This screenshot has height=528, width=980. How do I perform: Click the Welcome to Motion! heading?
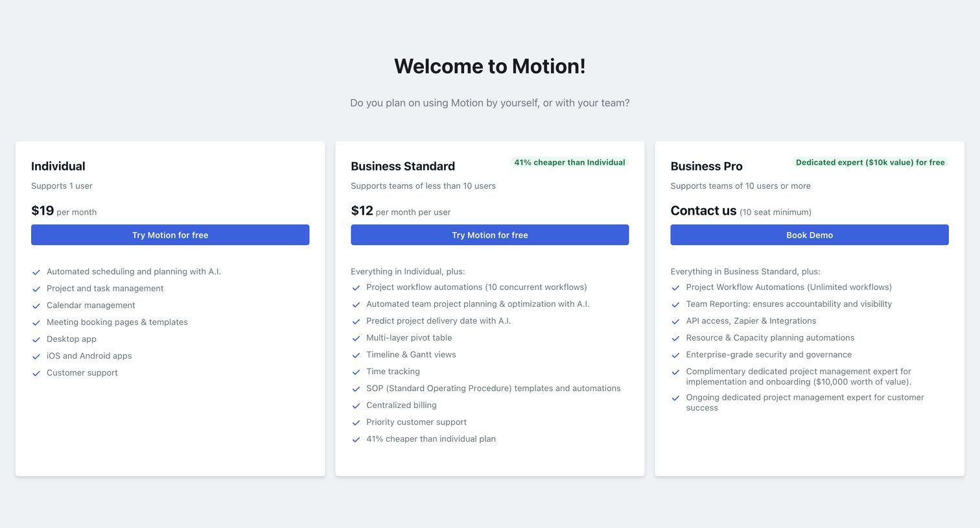pos(490,66)
